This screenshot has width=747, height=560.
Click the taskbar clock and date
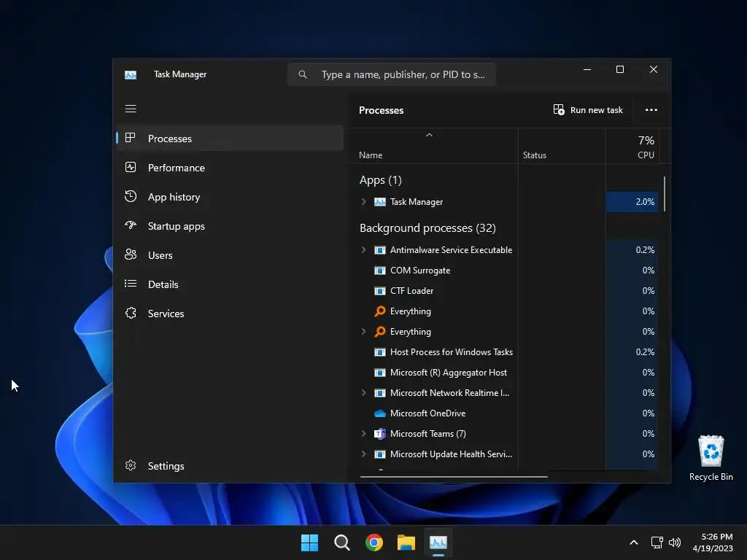pos(713,542)
